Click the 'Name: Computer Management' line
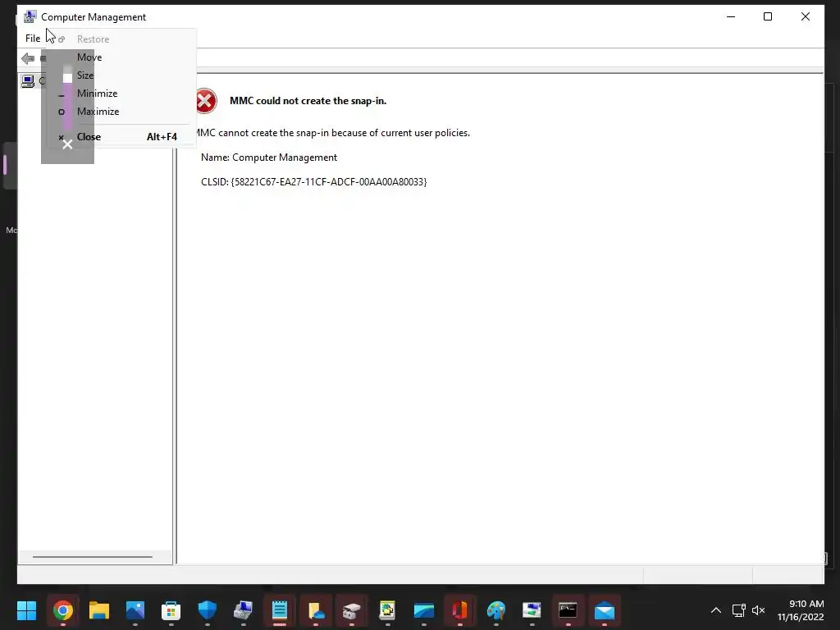This screenshot has width=840, height=630. point(269,157)
